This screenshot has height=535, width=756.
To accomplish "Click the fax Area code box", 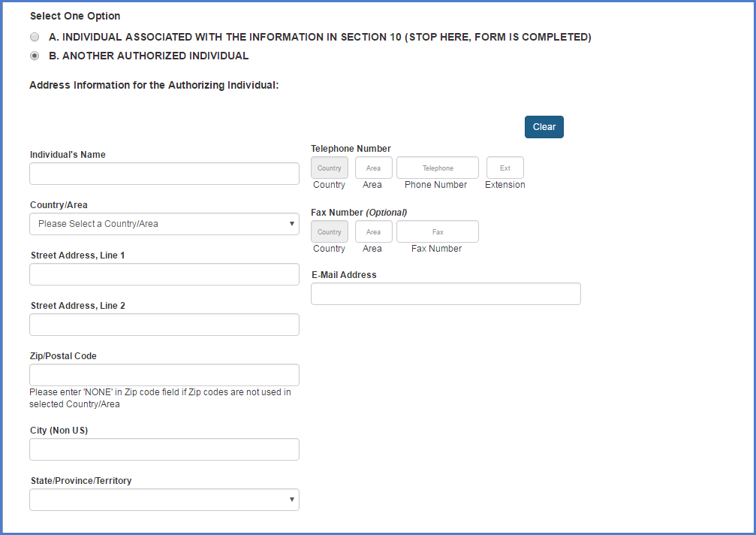I will click(373, 231).
